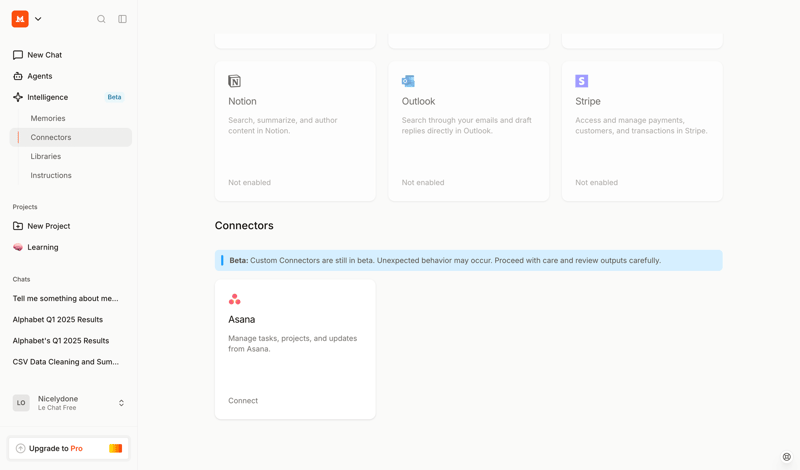
Task: Open the Agents page
Action: 40,76
